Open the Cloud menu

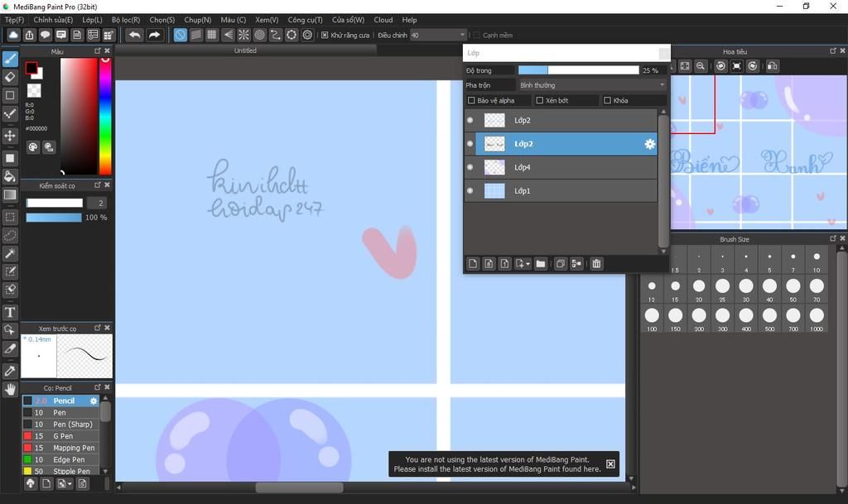[x=383, y=20]
